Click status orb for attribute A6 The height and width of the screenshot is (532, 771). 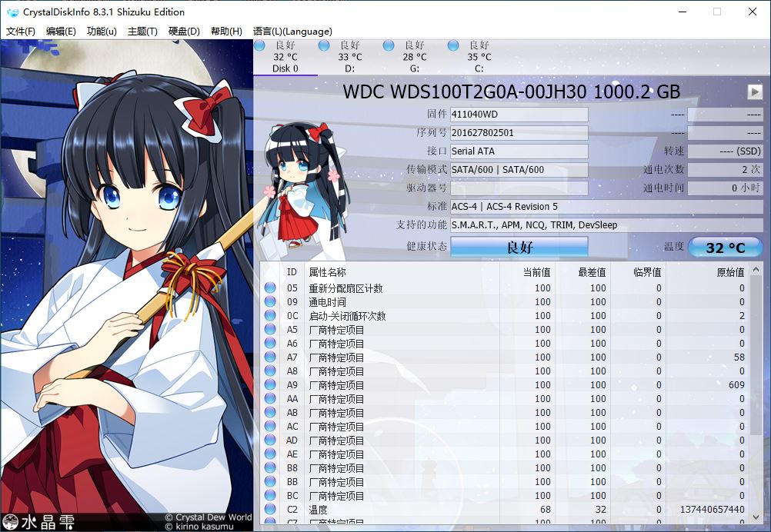(x=270, y=343)
